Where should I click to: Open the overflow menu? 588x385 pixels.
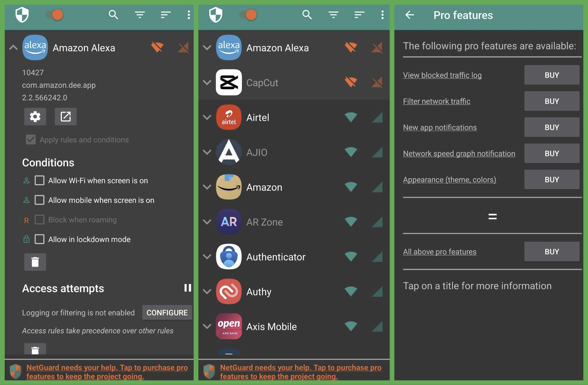pyautogui.click(x=188, y=14)
